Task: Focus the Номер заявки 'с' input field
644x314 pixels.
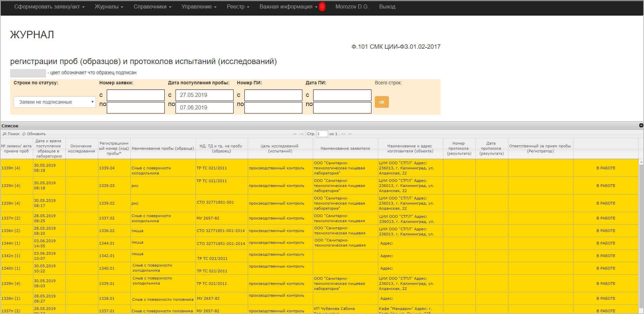Action: (x=136, y=95)
